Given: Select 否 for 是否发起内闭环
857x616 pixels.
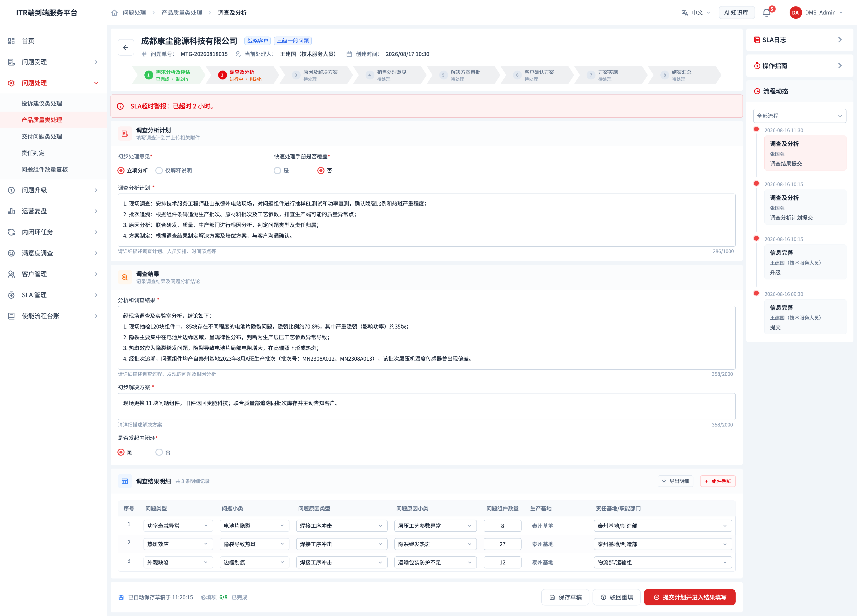Looking at the screenshot, I should pos(159,452).
